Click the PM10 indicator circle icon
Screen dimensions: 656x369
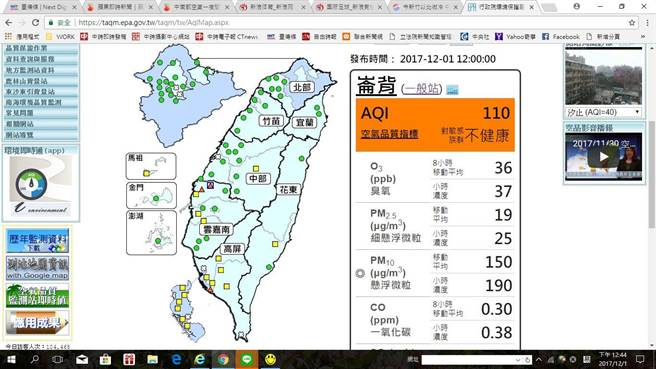pos(360,273)
